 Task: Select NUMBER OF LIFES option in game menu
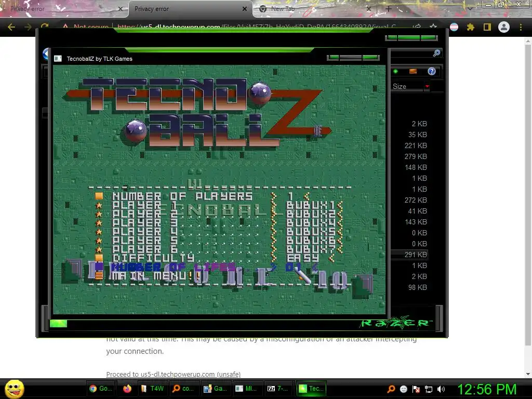coord(174,267)
